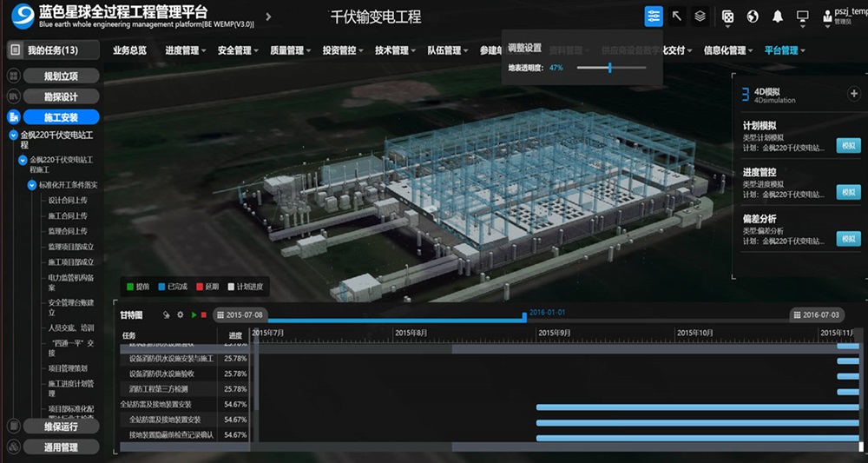The height and width of the screenshot is (463, 868).
Task: Click the 2016-01-01 blue timeline marker handle
Action: [524, 317]
